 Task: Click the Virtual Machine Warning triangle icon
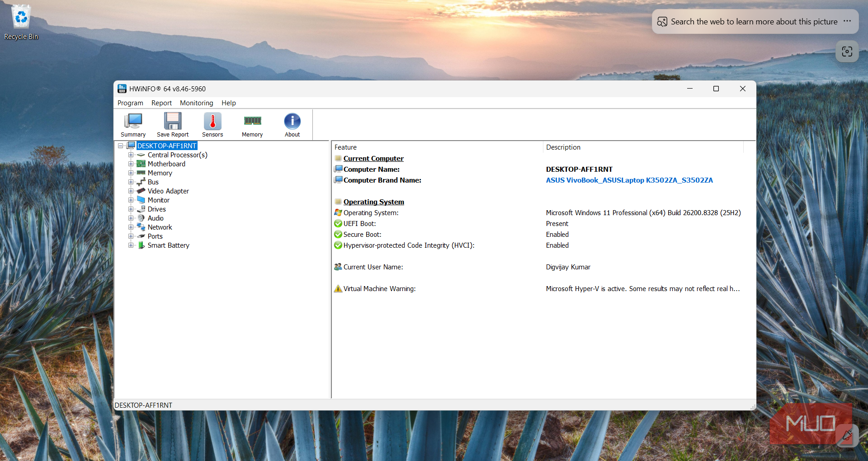(338, 288)
